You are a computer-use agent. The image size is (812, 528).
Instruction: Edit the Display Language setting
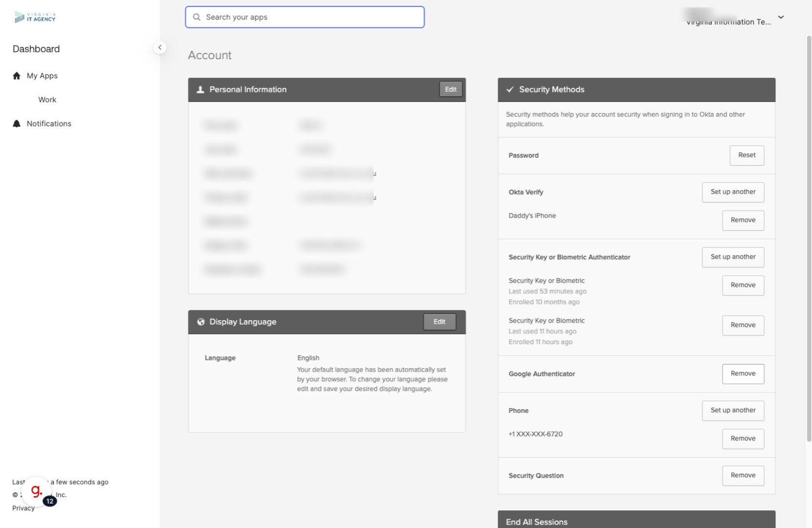click(x=439, y=322)
